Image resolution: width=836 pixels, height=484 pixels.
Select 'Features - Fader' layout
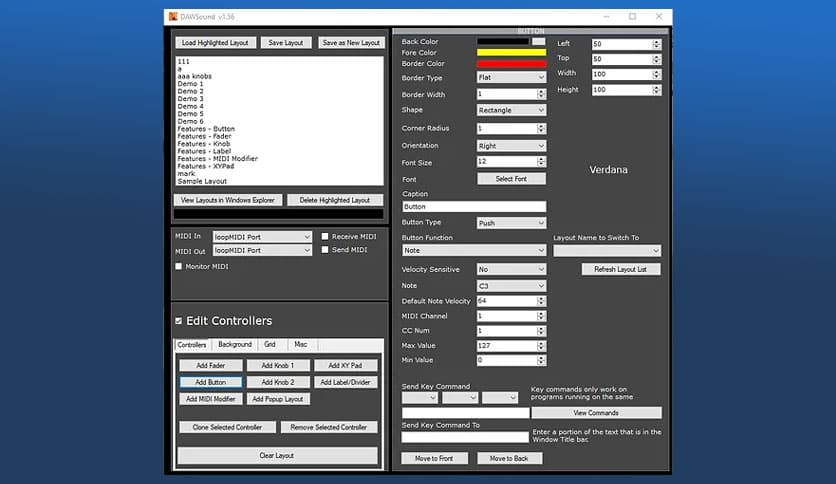point(204,136)
